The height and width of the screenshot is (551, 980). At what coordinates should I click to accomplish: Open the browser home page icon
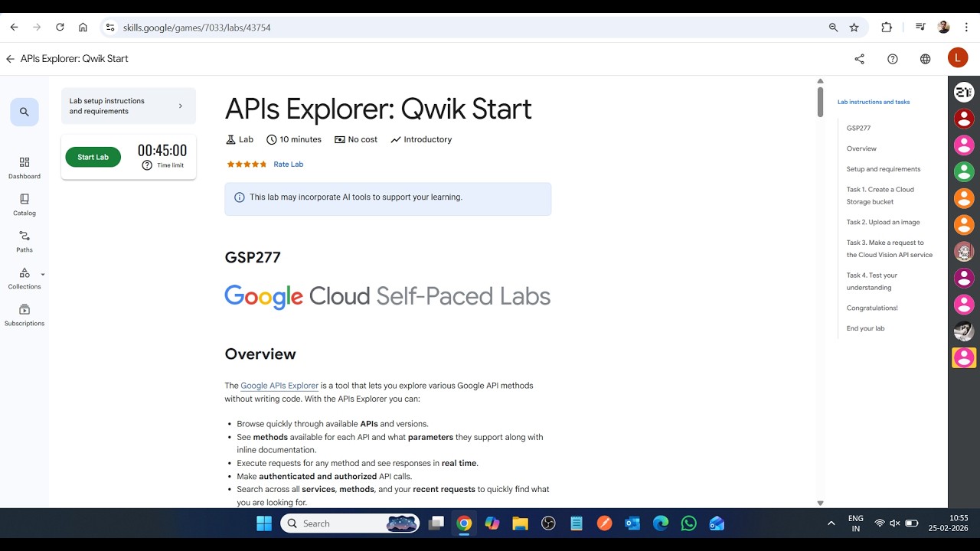[x=83, y=28]
